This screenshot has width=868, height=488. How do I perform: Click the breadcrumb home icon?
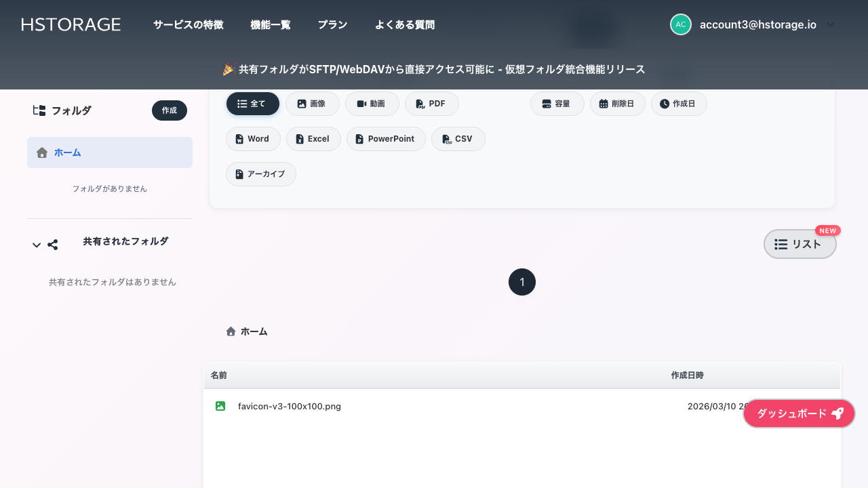click(x=231, y=331)
